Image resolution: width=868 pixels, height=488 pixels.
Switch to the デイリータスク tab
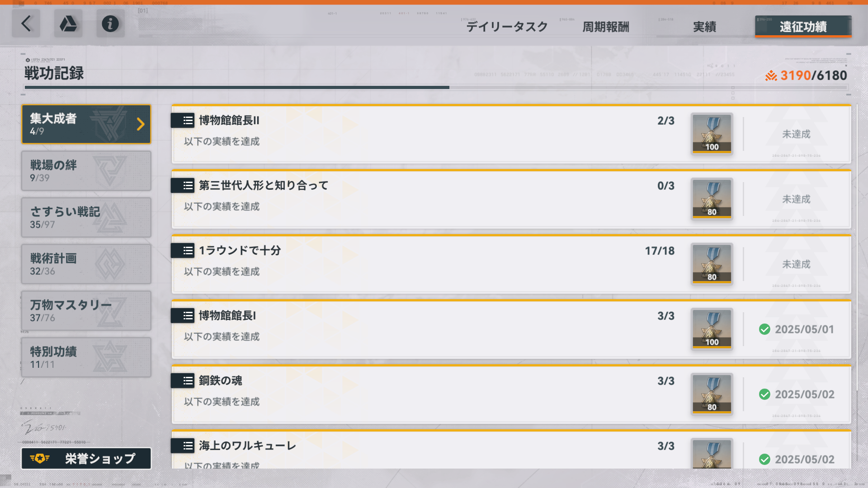tap(507, 27)
